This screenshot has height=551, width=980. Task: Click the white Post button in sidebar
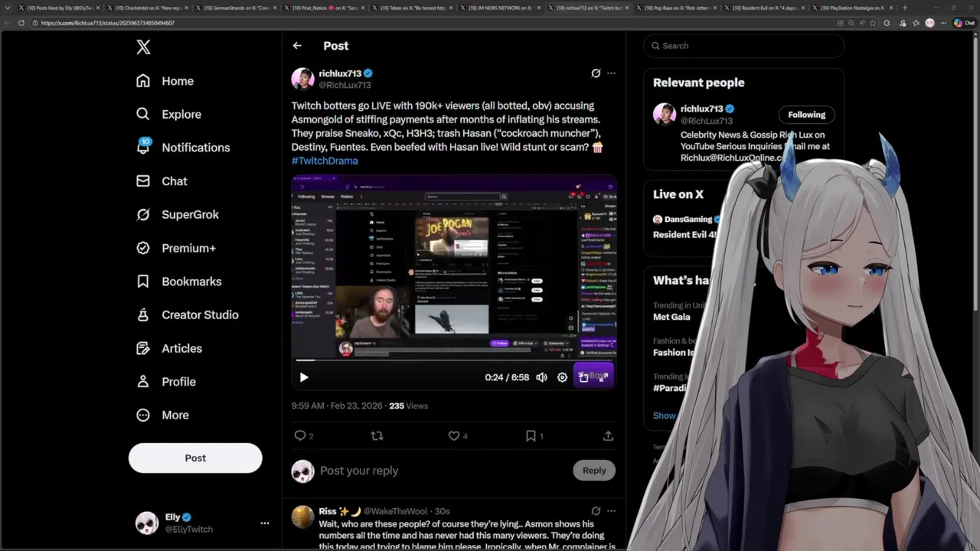[195, 458]
